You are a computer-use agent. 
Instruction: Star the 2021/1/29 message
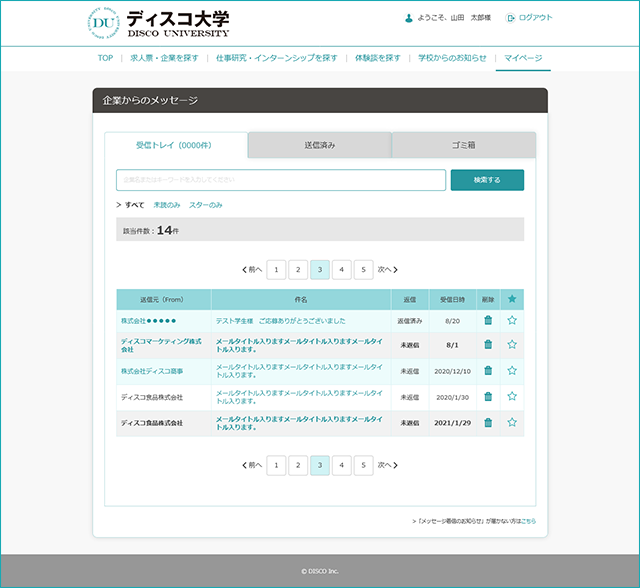coord(512,423)
